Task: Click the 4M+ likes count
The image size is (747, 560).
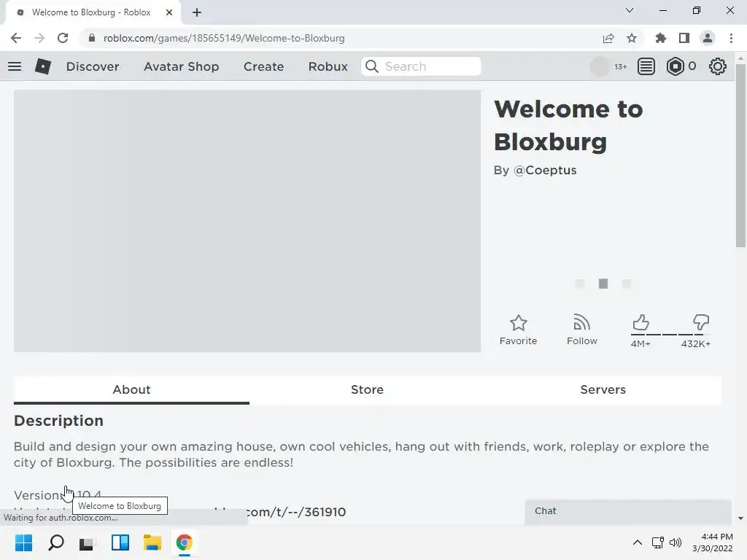Action: point(640,344)
